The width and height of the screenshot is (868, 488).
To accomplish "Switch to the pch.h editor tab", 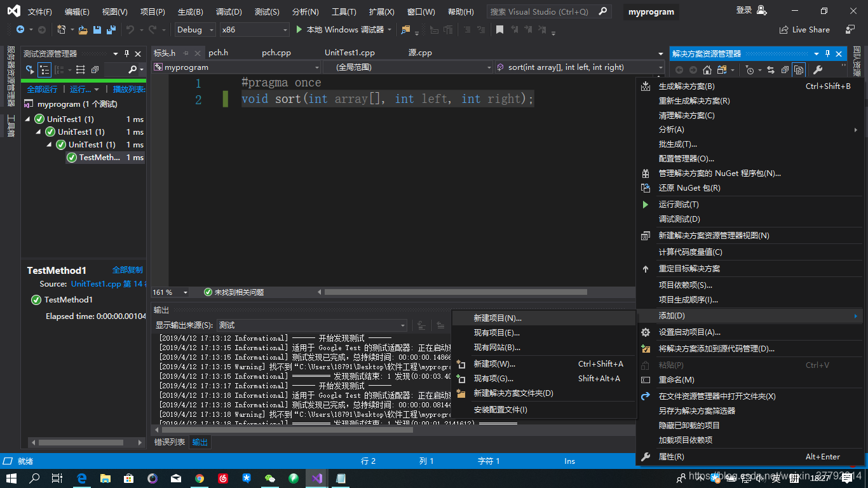I will pos(218,53).
